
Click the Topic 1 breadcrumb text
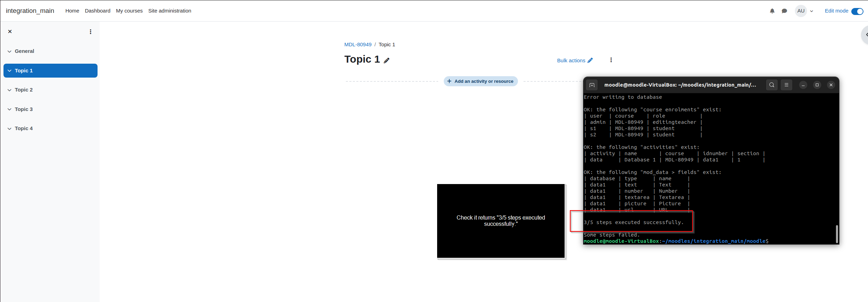point(387,45)
